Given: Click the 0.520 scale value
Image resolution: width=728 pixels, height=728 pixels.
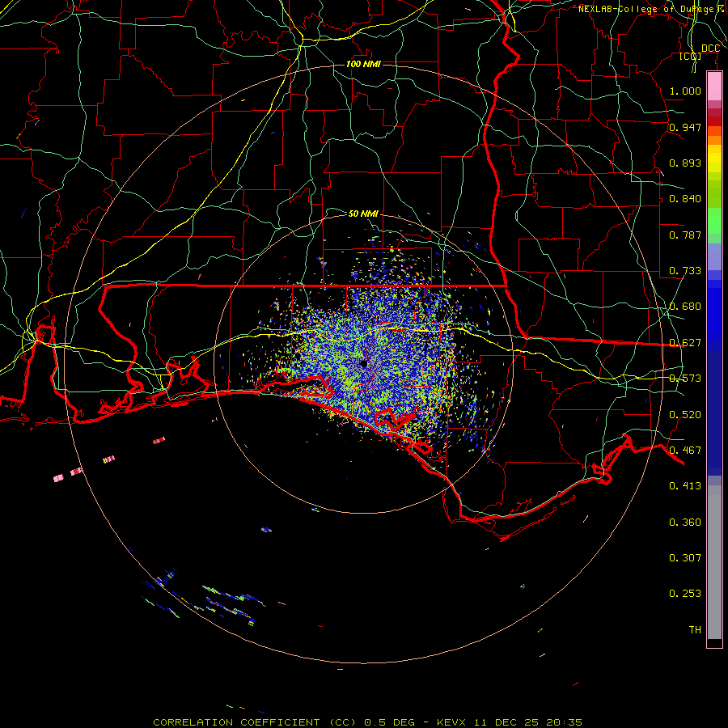Looking at the screenshot, I should [x=685, y=415].
